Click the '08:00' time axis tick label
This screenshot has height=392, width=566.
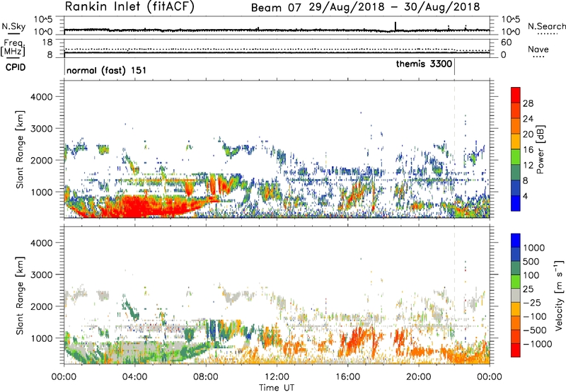pyautogui.click(x=206, y=377)
